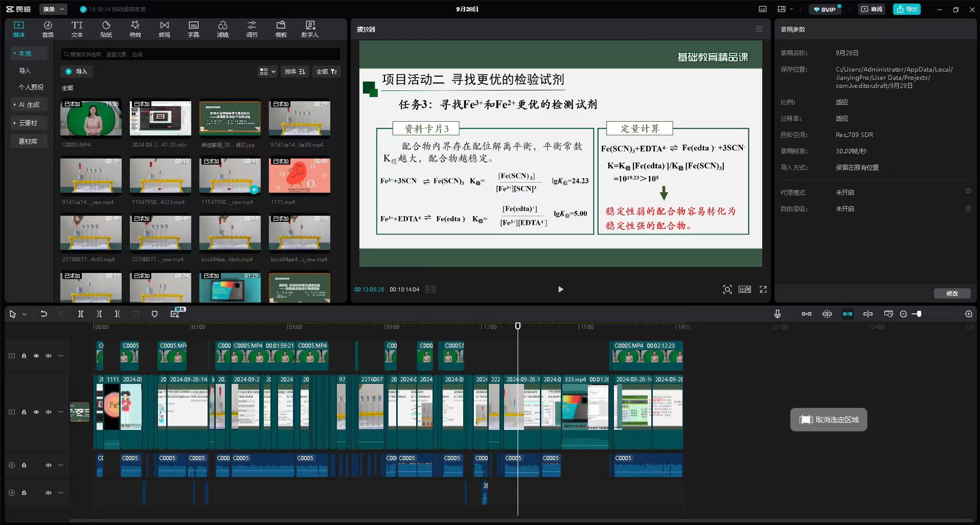Open the 特效 effects panel
Screen dimensions: 980x525
click(135, 29)
